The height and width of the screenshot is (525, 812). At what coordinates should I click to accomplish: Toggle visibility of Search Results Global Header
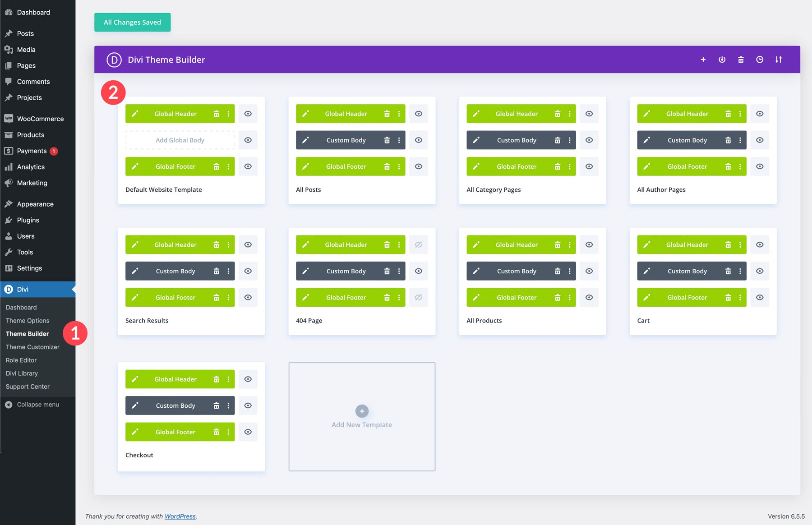click(248, 244)
